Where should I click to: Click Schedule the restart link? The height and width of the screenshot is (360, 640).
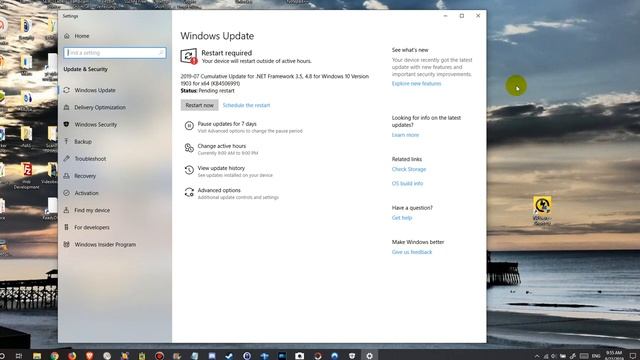click(x=246, y=105)
